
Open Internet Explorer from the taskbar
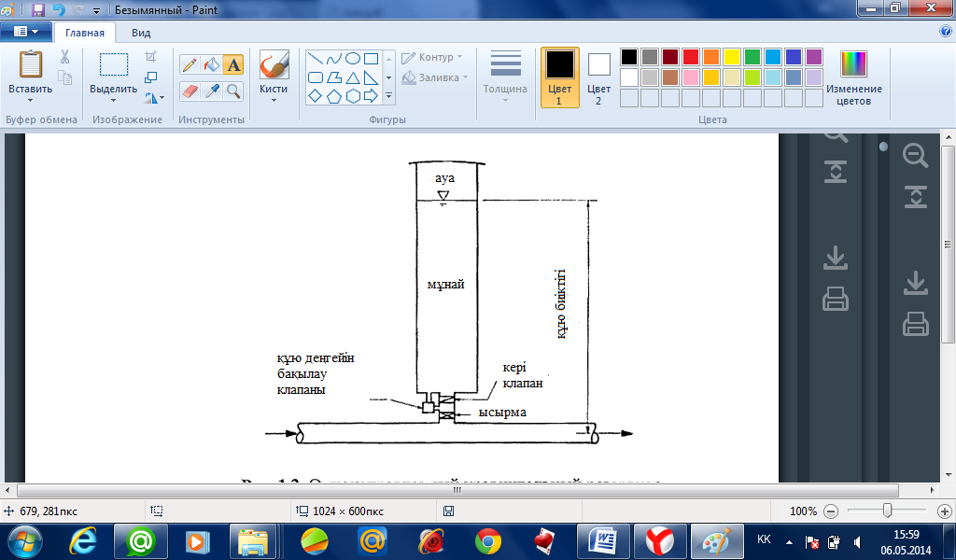[83, 541]
